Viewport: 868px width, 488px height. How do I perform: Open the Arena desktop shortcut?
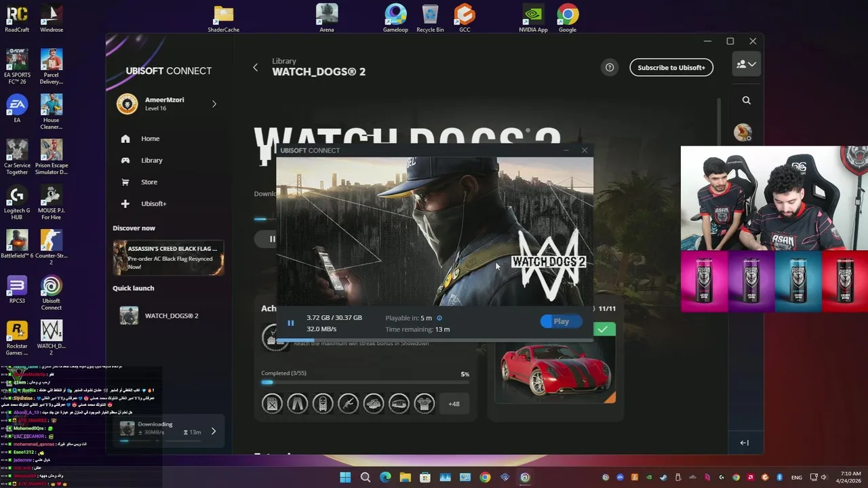pos(327,18)
